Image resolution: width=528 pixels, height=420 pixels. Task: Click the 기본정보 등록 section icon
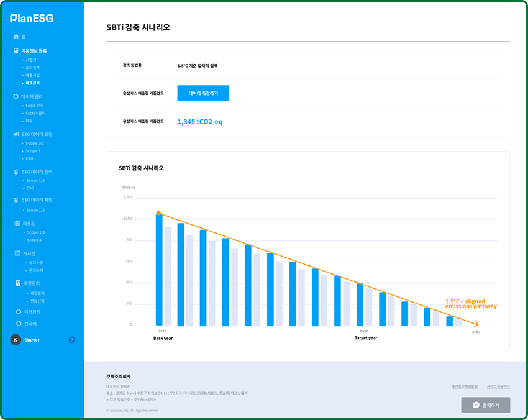click(x=16, y=51)
